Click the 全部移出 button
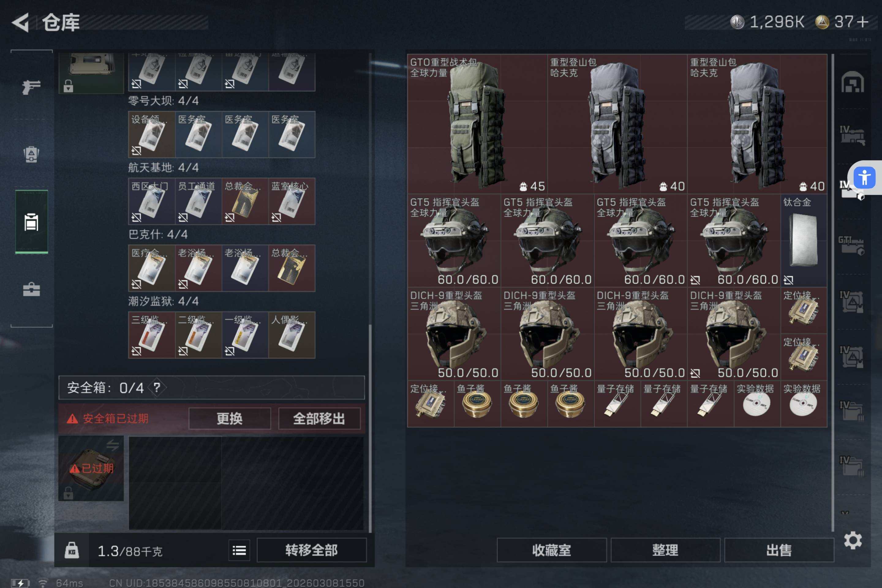Screen dimensions: 882x588 pyautogui.click(x=319, y=419)
